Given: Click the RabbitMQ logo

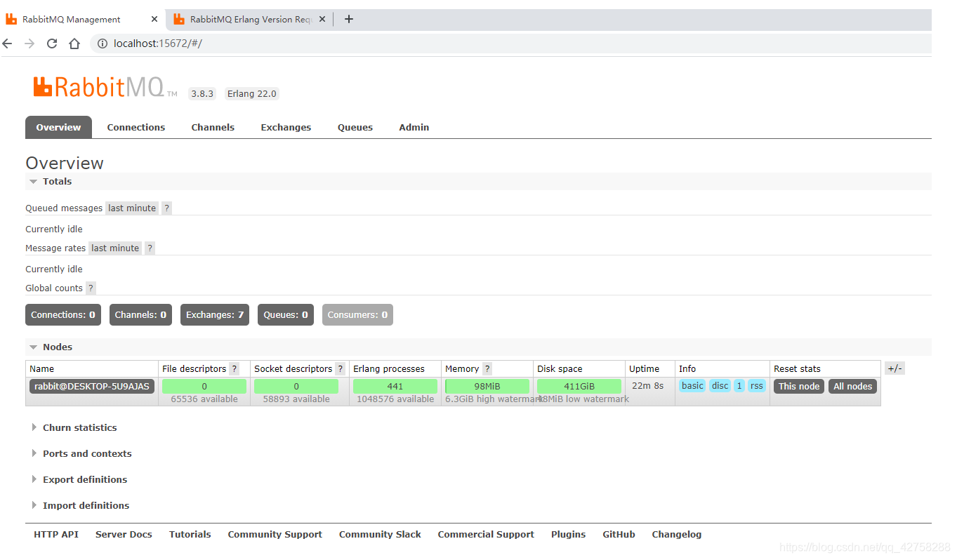Looking at the screenshot, I should click(105, 88).
